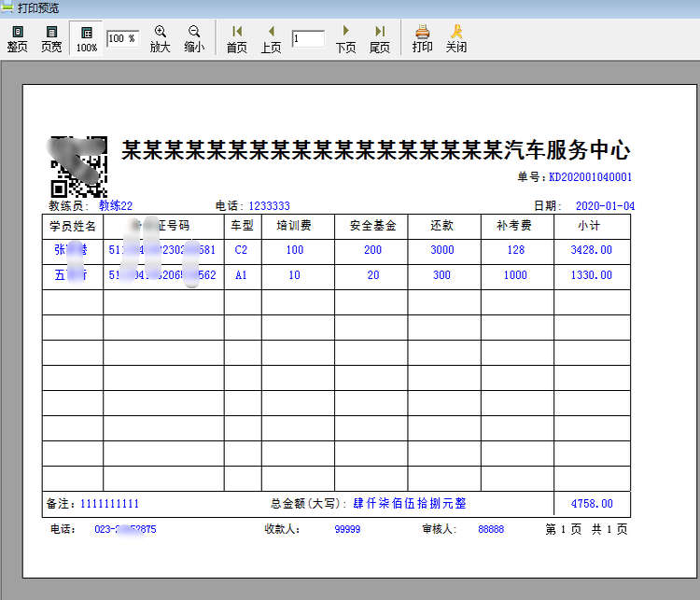The height and width of the screenshot is (600, 700).
Task: Zoom out with 缩小 magnifier
Action: [194, 39]
